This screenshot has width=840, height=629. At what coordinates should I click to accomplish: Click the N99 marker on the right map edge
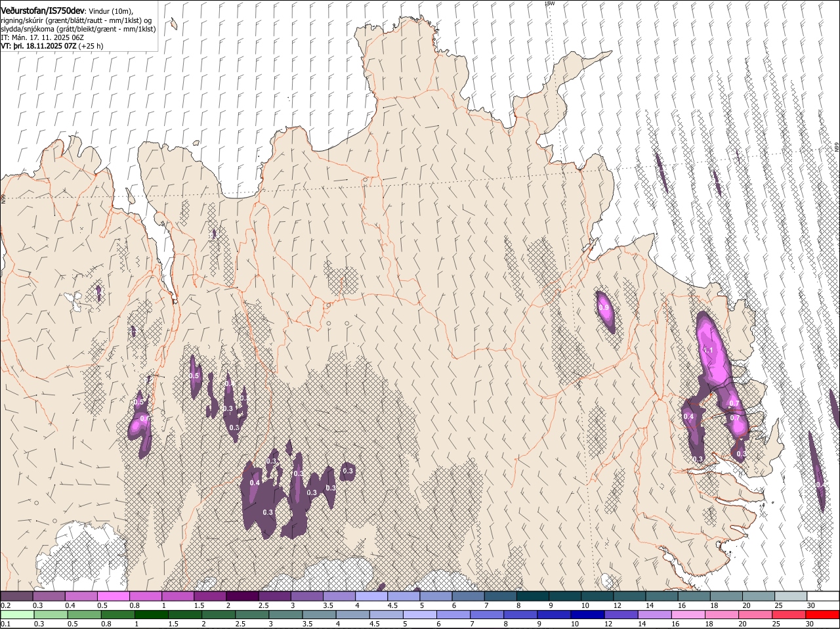[837, 148]
